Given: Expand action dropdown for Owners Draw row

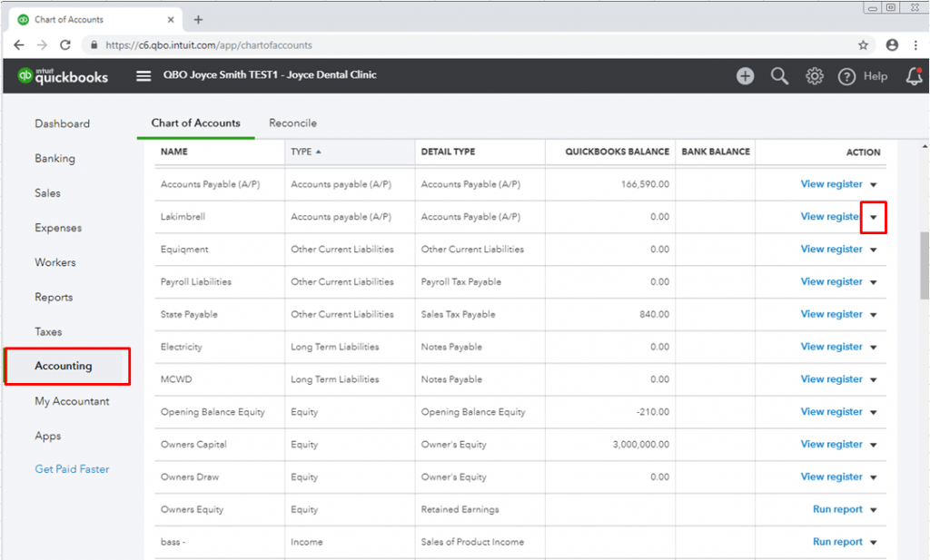Looking at the screenshot, I should tap(873, 477).
